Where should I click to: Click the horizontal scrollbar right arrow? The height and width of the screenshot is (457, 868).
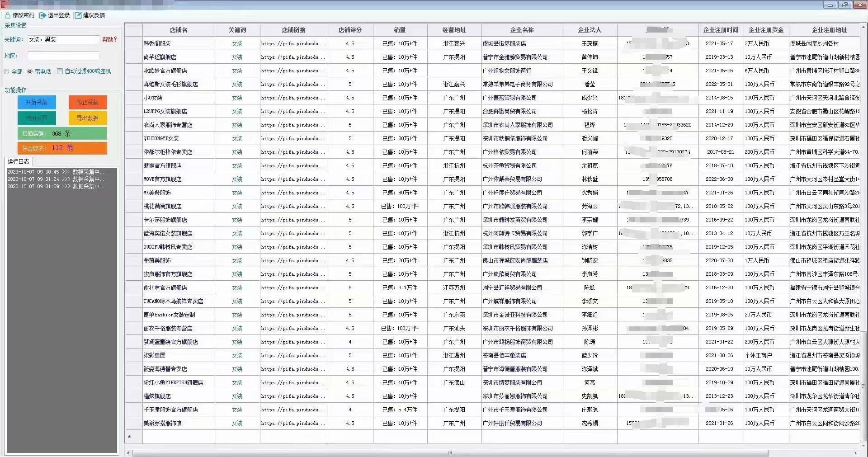point(855,453)
